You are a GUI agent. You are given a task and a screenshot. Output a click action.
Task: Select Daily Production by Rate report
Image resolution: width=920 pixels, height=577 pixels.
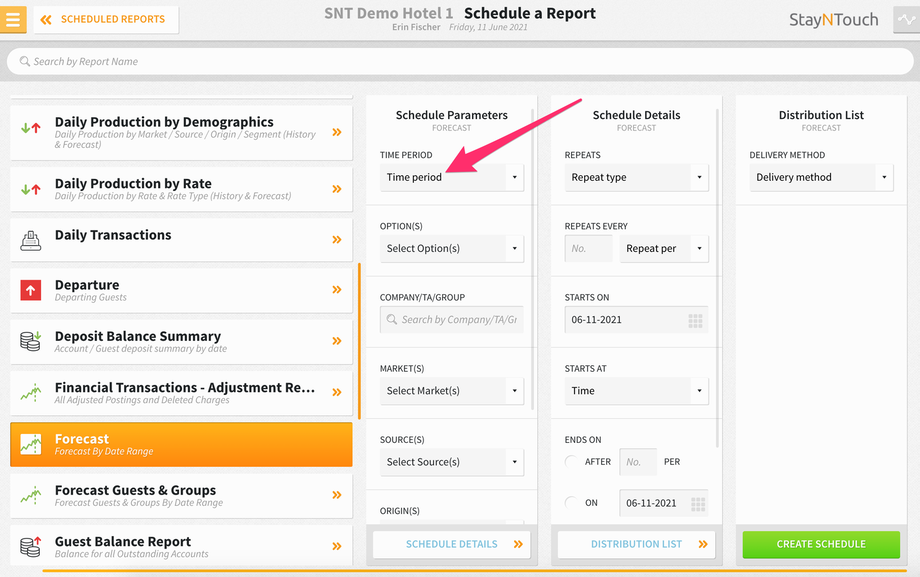point(181,189)
